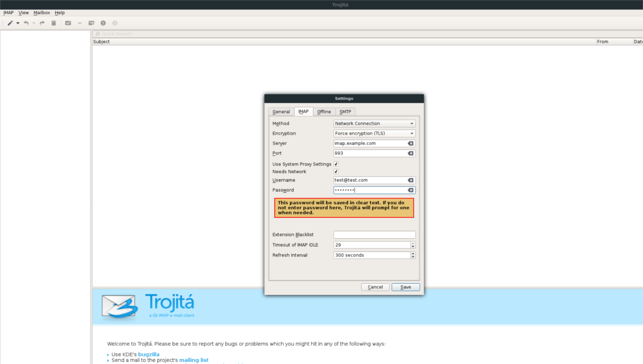Click the Timeout of IMAP IDLE field
The width and height of the screenshot is (643, 364).
coord(371,245)
